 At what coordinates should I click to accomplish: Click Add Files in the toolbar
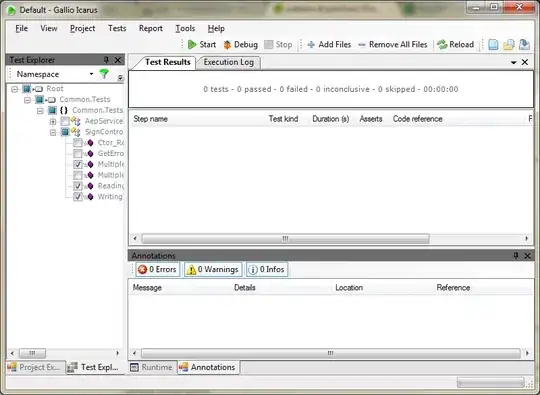tap(329, 44)
